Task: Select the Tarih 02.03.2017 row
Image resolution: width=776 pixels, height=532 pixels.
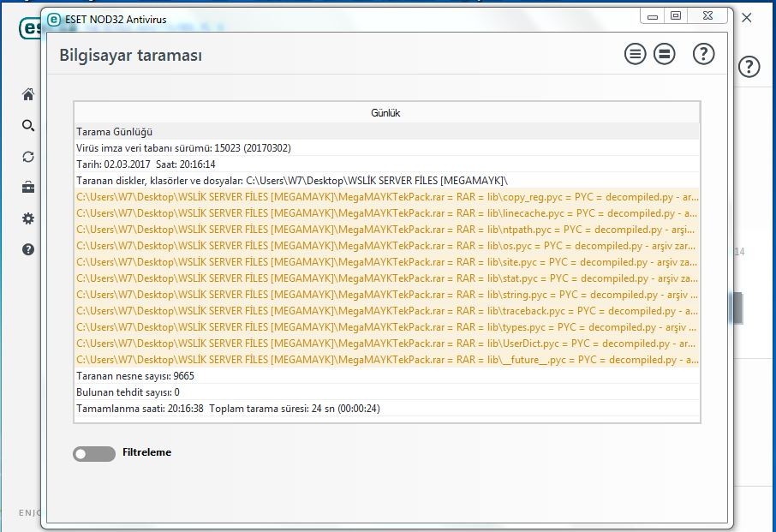Action: pos(387,164)
